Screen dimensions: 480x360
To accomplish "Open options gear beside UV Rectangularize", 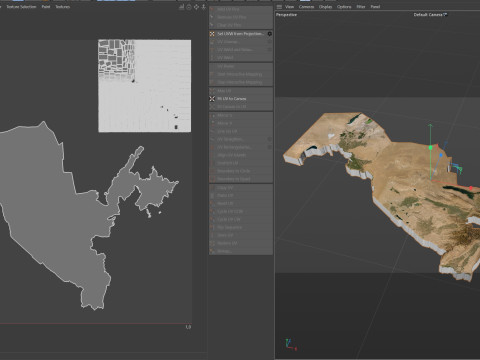I will (x=269, y=147).
